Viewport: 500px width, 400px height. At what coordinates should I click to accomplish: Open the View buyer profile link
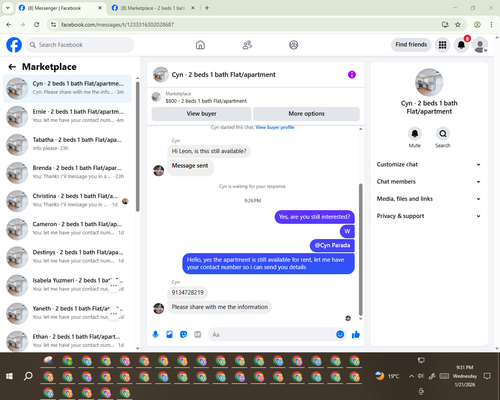coord(275,127)
